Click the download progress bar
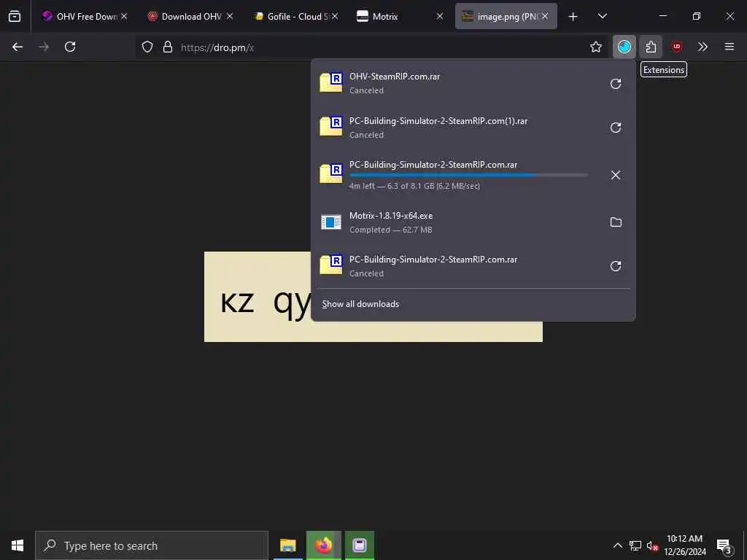 coord(469,175)
